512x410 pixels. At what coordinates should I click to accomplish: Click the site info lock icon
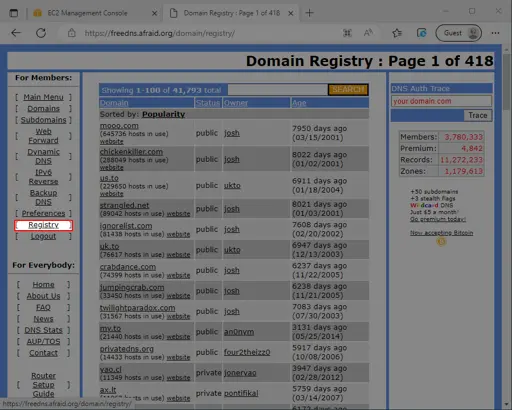[72, 33]
